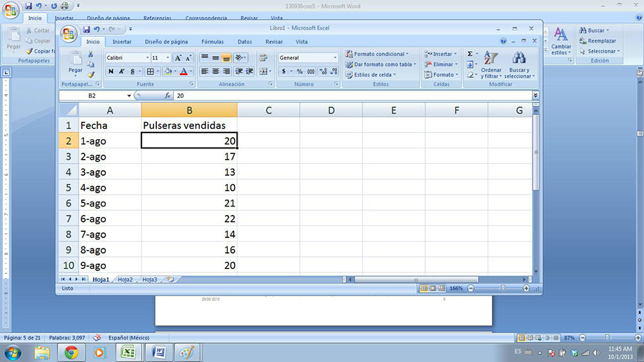The width and height of the screenshot is (644, 362).
Task: Click the Excel zoom slider handle
Action: pos(503,288)
